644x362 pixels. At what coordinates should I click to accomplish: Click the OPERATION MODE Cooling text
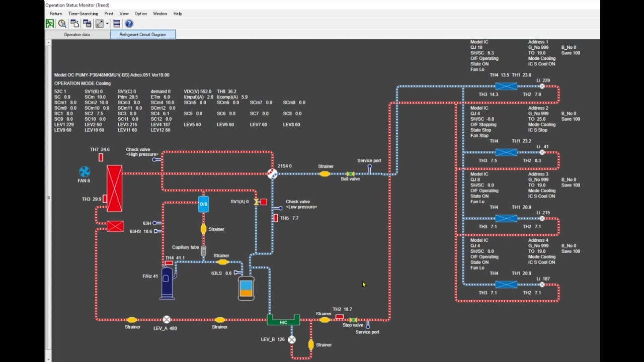pos(83,83)
